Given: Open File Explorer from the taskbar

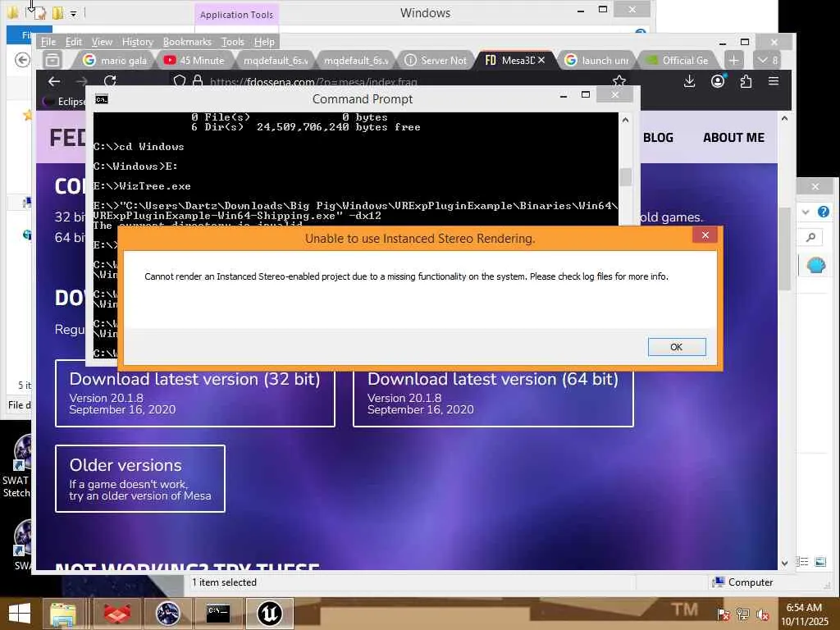Looking at the screenshot, I should [63, 614].
